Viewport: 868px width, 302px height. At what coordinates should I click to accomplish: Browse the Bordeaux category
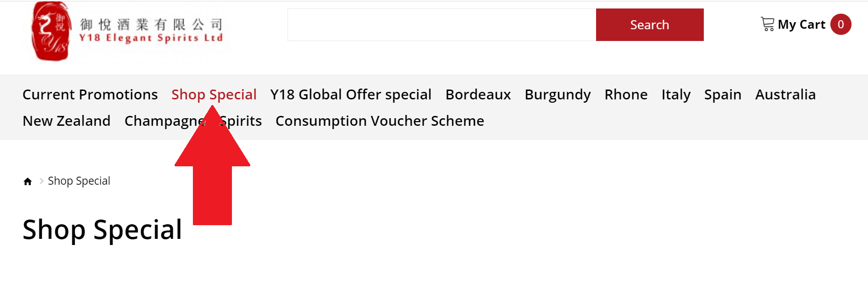point(478,95)
